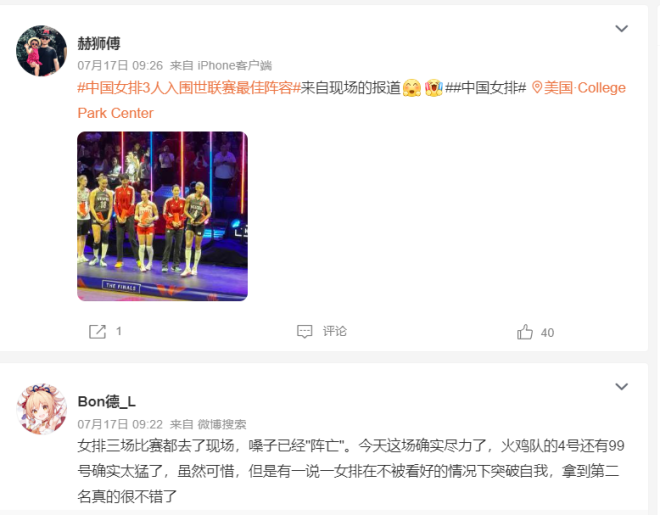660x515 pixels.
Task: Expand options chevron on 赫狮傅's post
Action: 621,29
